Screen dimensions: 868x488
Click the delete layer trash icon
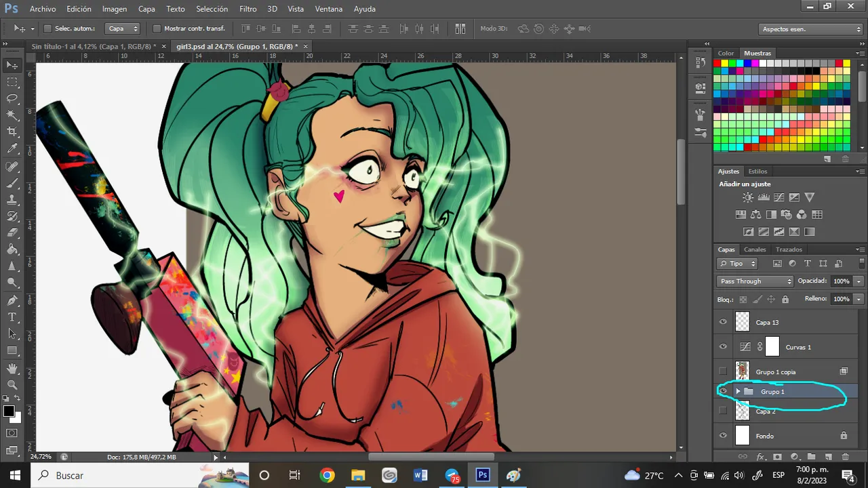pos(845,457)
